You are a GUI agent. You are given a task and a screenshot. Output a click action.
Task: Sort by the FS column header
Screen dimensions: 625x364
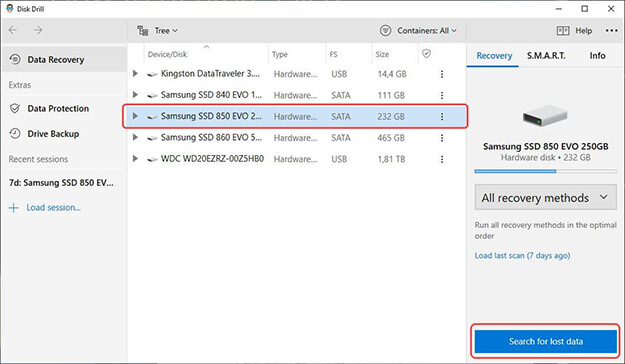point(333,54)
